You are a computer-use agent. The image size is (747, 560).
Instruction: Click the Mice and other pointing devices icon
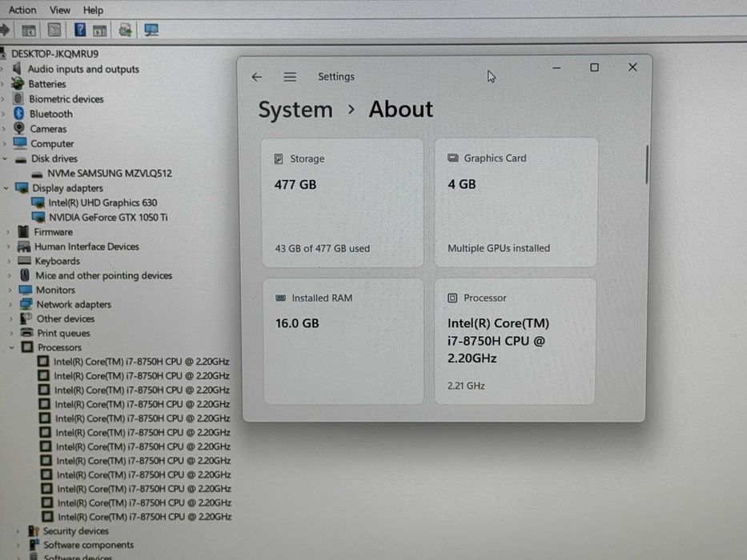point(26,275)
